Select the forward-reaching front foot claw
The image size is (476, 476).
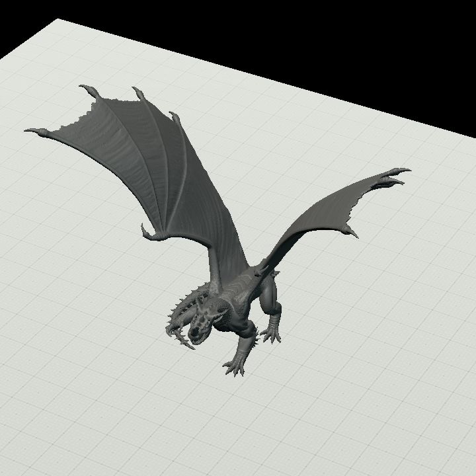pyautogui.click(x=234, y=368)
